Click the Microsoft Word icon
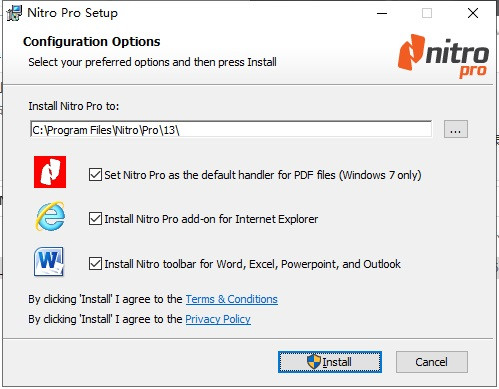 point(49,262)
